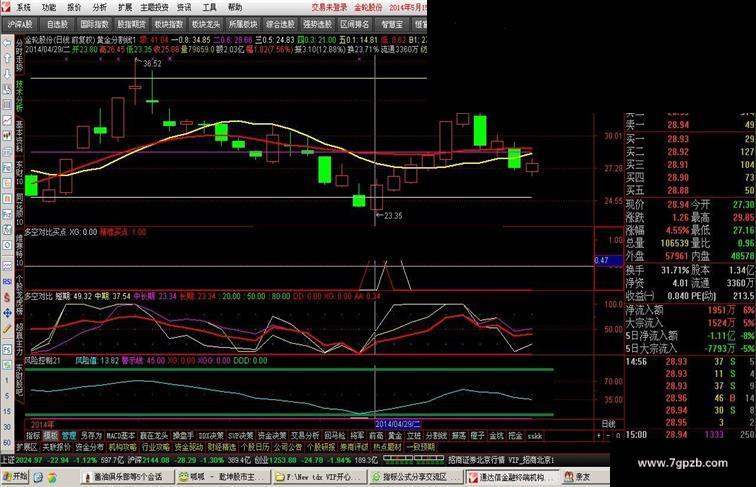This screenshot has width=756, height=487.
Task: Open the 系统 menu
Action: click(x=24, y=7)
